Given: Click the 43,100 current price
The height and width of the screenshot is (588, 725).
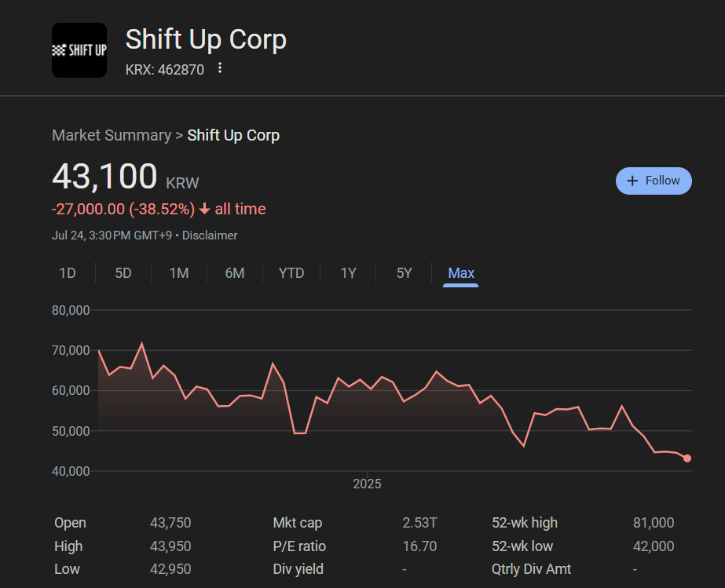Looking at the screenshot, I should [x=105, y=176].
